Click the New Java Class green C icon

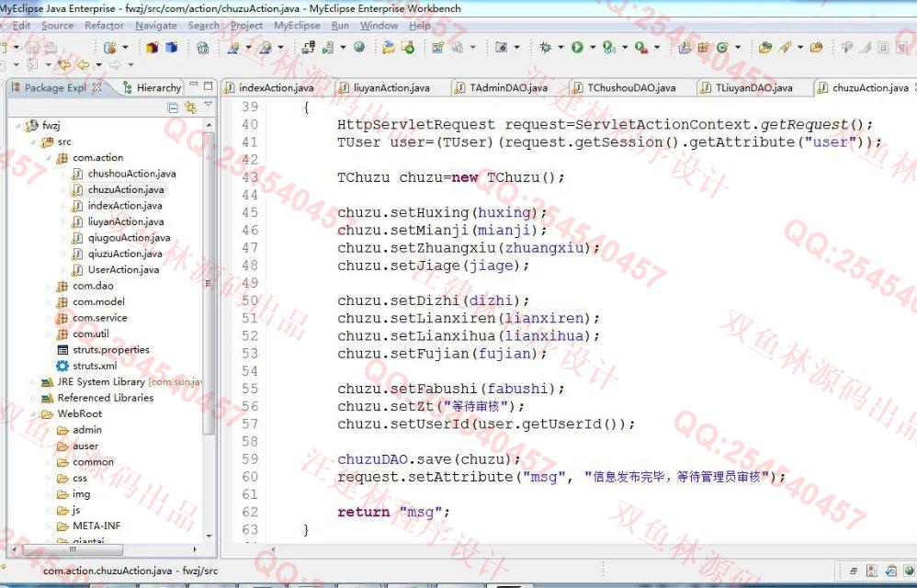[x=721, y=48]
